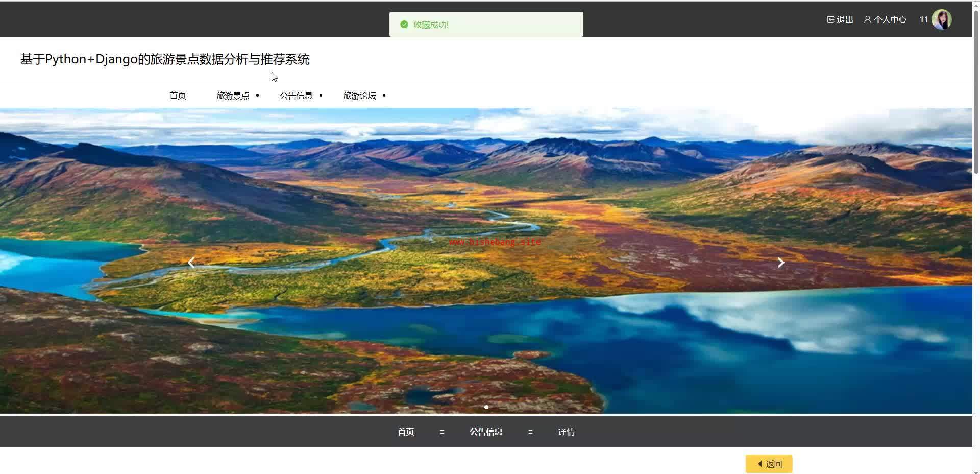980x474 pixels.
Task: Open 旅游论坛 navigation menu item
Action: pyautogui.click(x=359, y=96)
